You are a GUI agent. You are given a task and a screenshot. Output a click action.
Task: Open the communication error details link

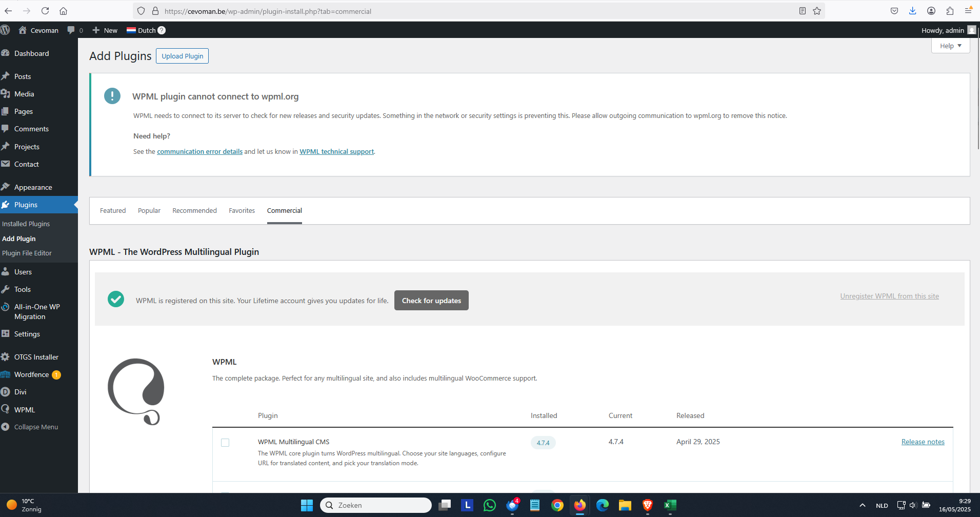click(199, 151)
